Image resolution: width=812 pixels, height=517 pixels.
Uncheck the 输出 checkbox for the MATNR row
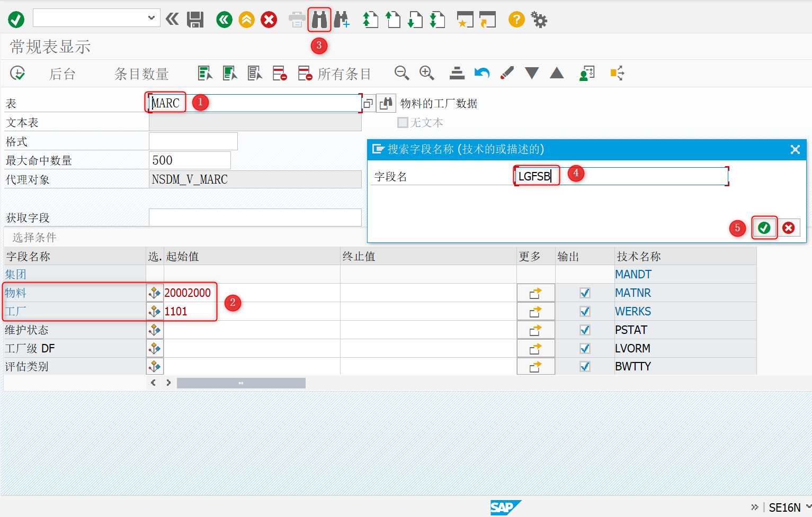click(x=585, y=292)
